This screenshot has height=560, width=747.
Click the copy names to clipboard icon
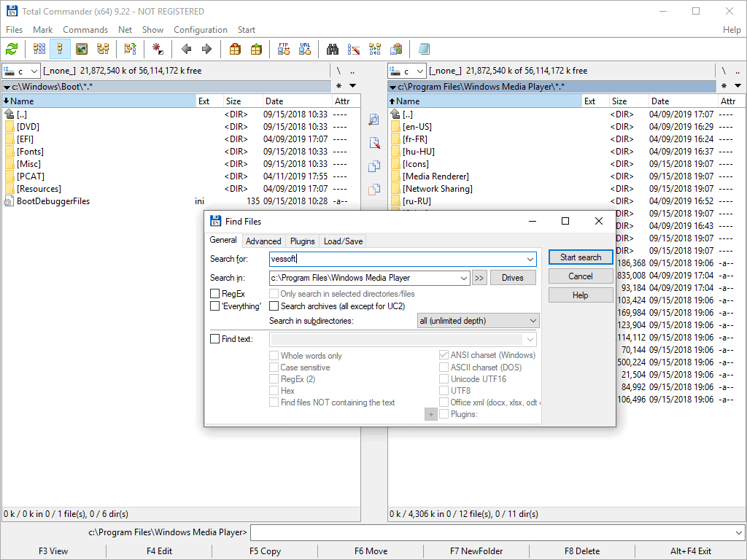(396, 49)
